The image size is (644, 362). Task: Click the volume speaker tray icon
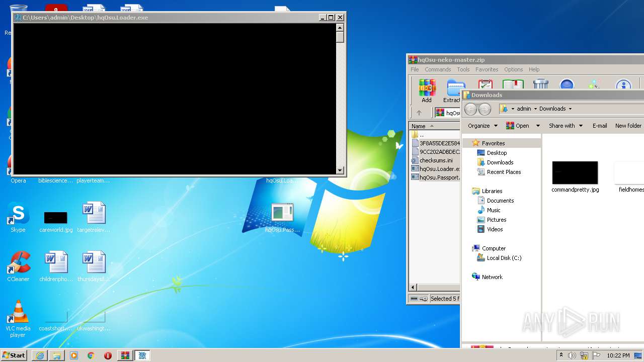coord(572,355)
